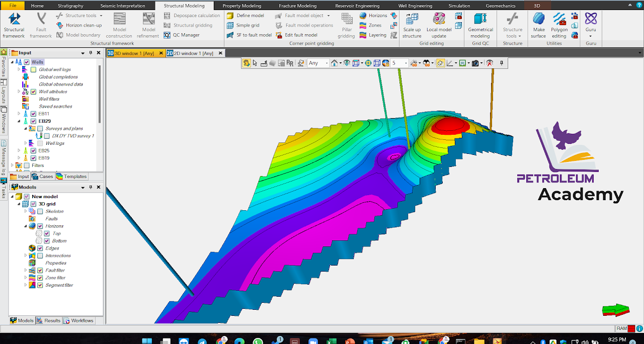Viewport: 644px width, 344px height.
Task: Click the camera snapshot icon
Action: point(474,63)
